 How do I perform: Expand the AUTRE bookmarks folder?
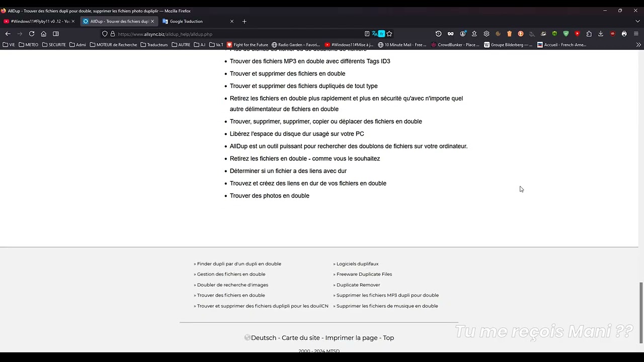click(x=181, y=45)
